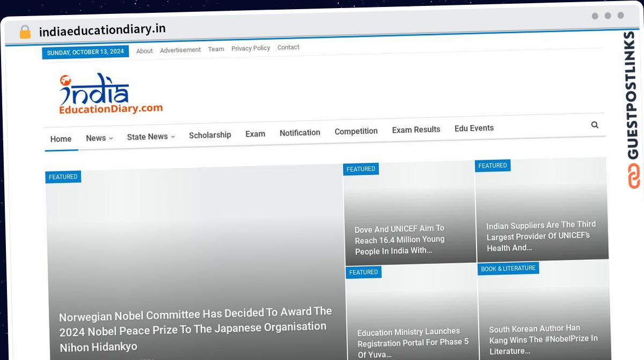Viewport: 644px width, 360px height.
Task: Read the Han Kang Nobel Prize article
Action: coord(543,340)
